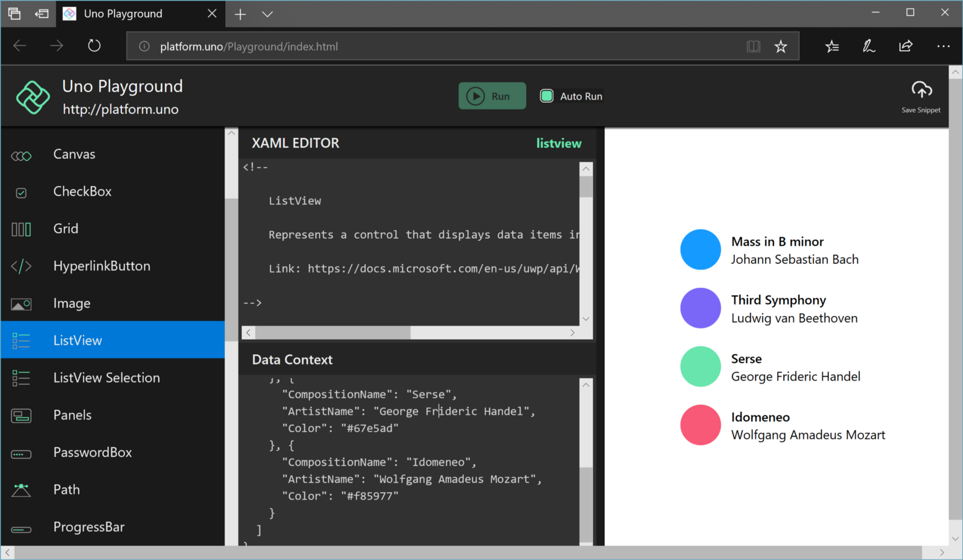
Task: Click the Save Snippet cloud upload icon
Action: tap(921, 90)
